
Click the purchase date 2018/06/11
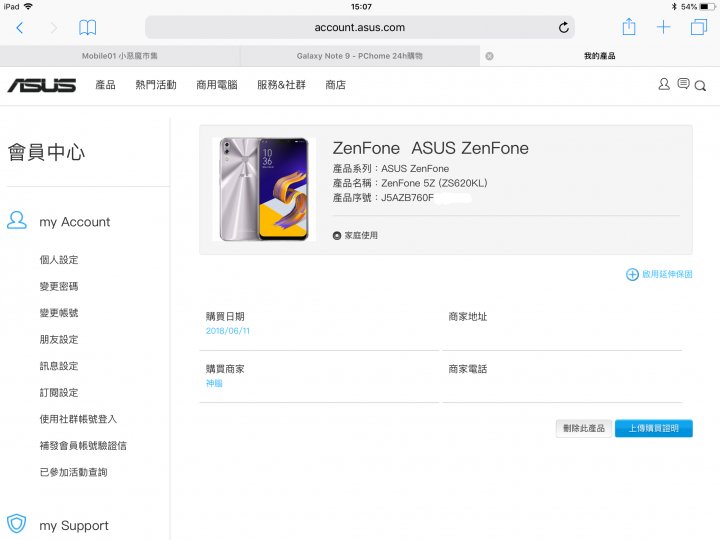click(x=228, y=331)
